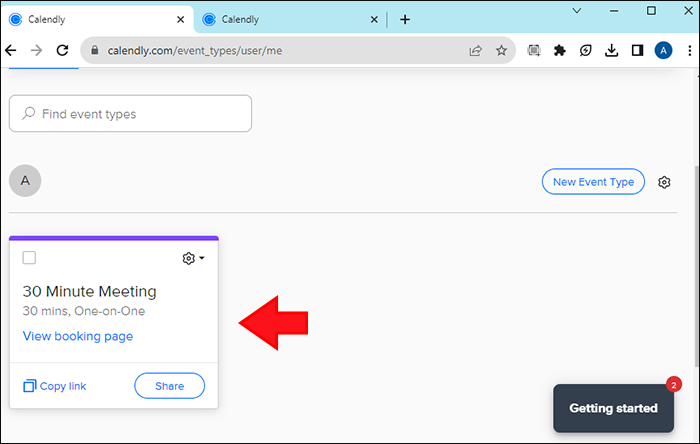Share this page via address bar icon
700x444 pixels.
[x=475, y=50]
